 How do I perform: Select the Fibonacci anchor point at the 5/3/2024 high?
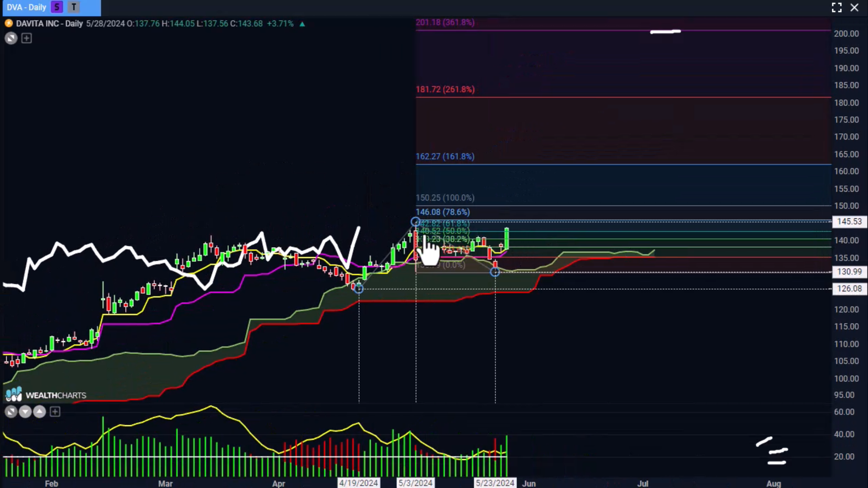pos(415,222)
